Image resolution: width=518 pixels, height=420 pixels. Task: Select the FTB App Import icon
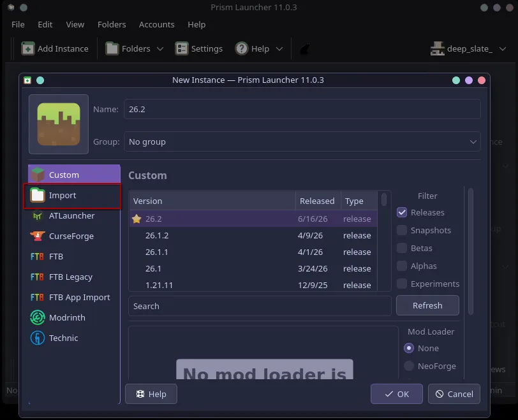tap(37, 297)
